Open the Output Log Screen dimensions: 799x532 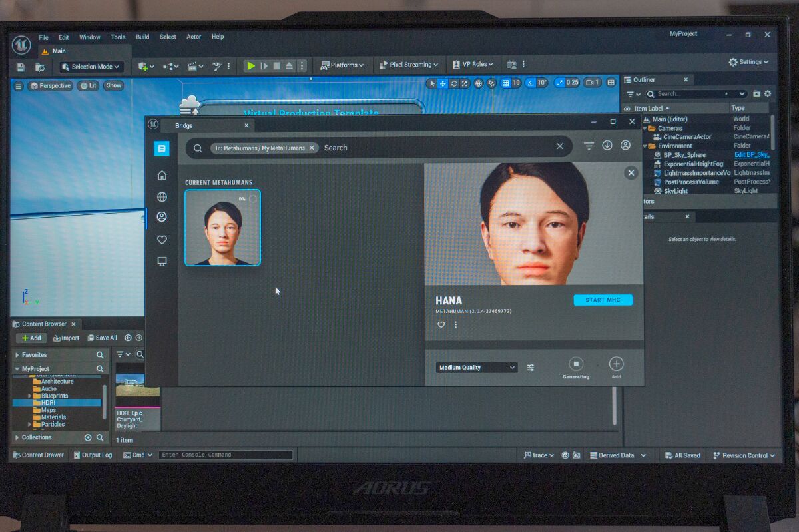pyautogui.click(x=93, y=455)
